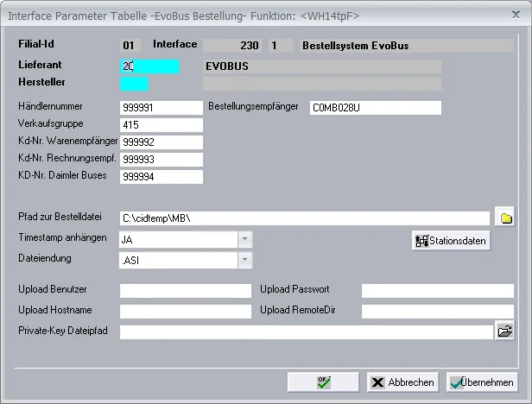Image resolution: width=532 pixels, height=404 pixels.
Task: Click the EVOBUS supplier name text
Action: click(x=227, y=66)
